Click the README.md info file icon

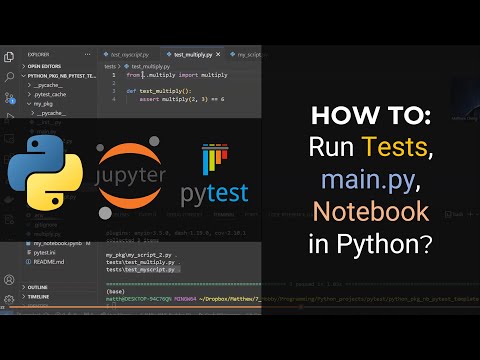tap(29, 262)
